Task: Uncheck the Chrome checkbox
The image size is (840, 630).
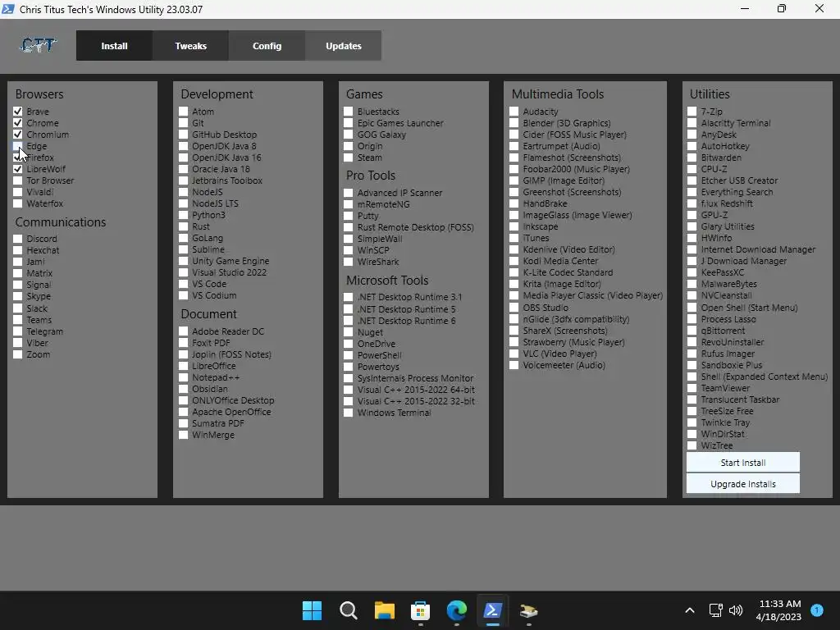Action: [x=18, y=123]
